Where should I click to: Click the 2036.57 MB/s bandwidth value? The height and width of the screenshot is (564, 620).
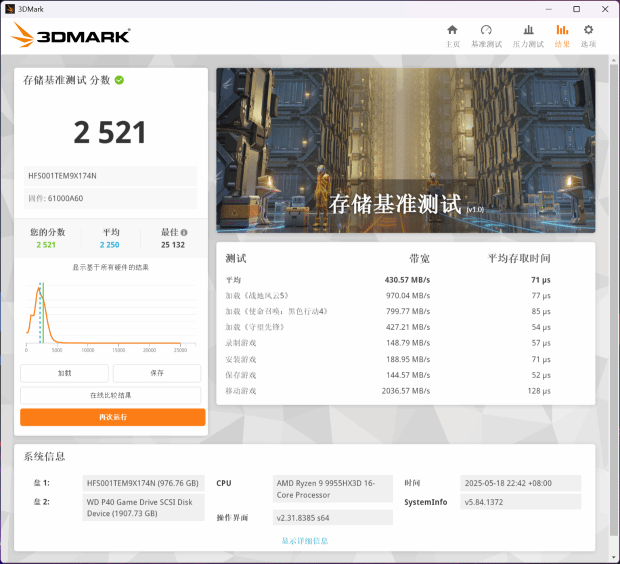pyautogui.click(x=406, y=391)
